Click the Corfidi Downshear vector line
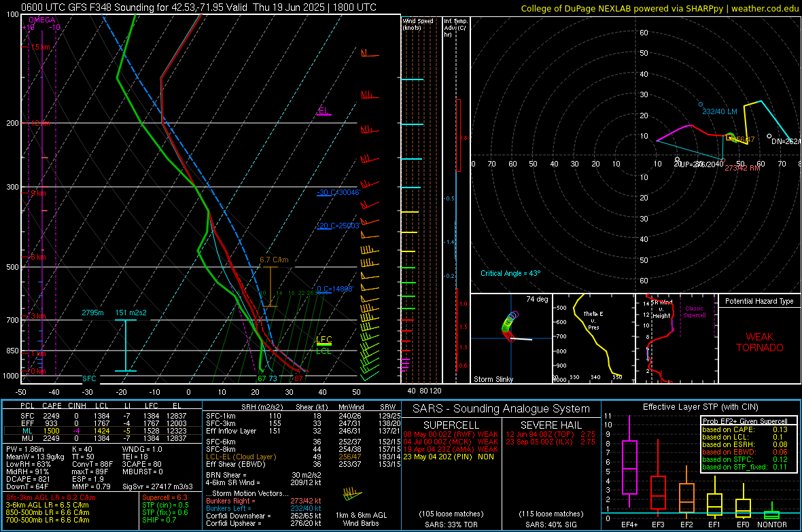 [x=264, y=516]
